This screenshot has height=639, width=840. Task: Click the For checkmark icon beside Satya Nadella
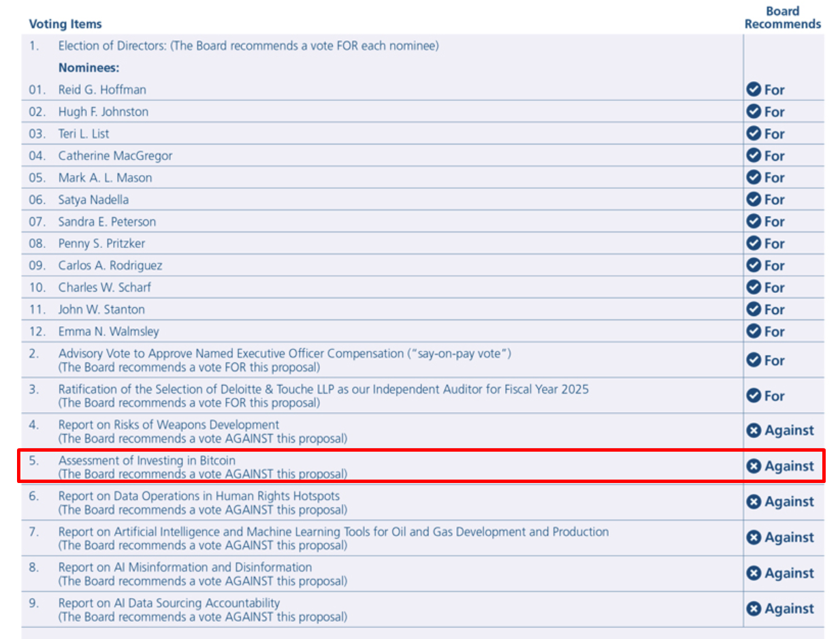754,199
